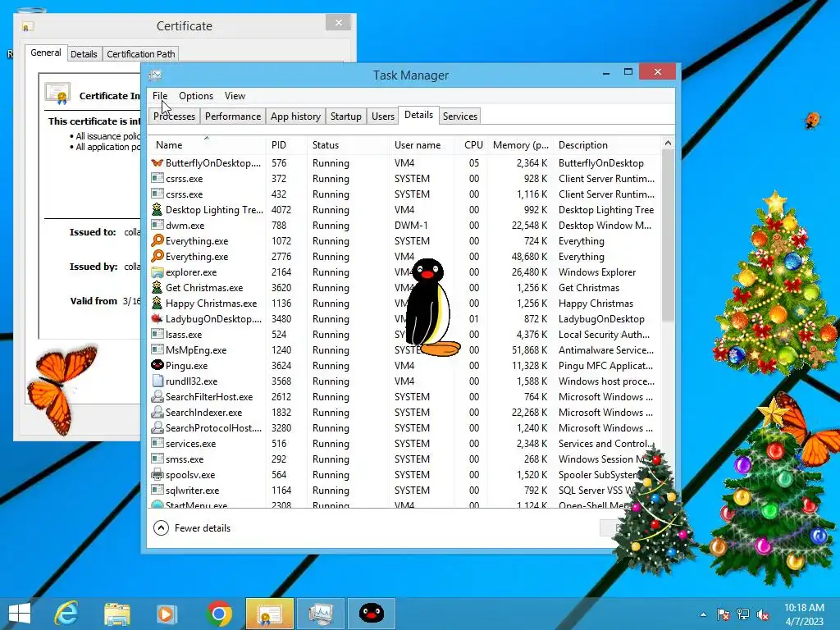Image resolution: width=840 pixels, height=630 pixels.
Task: Sort by the PID column header
Action: click(x=286, y=144)
